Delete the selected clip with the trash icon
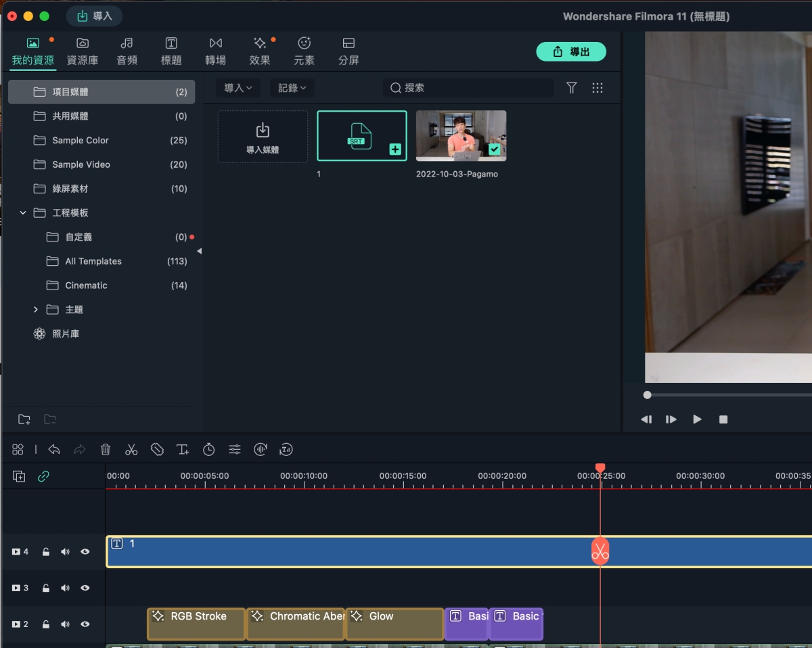 pyautogui.click(x=106, y=449)
